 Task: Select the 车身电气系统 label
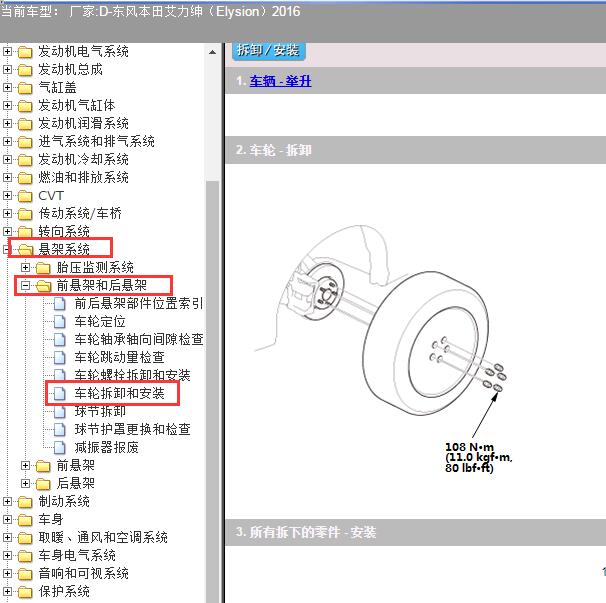pyautogui.click(x=77, y=556)
